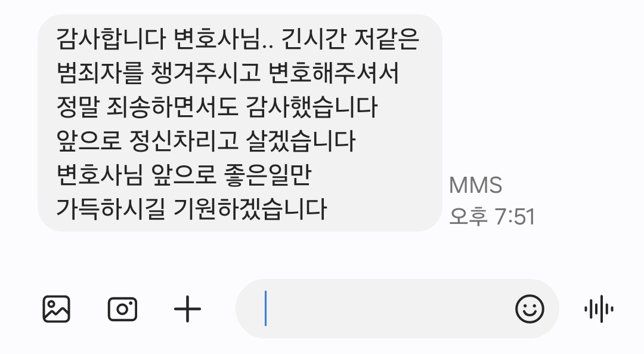Open the camera icon to take photo
The height and width of the screenshot is (354, 644).
[122, 309]
